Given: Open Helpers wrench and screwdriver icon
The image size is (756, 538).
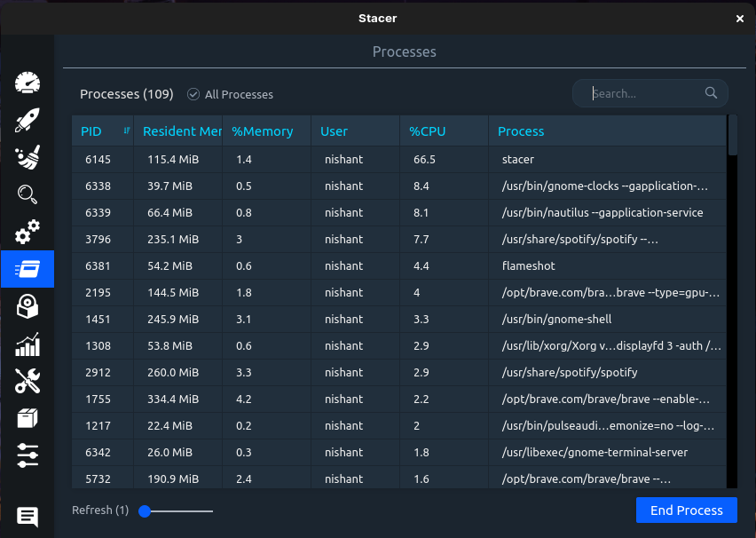Looking at the screenshot, I should (28, 381).
